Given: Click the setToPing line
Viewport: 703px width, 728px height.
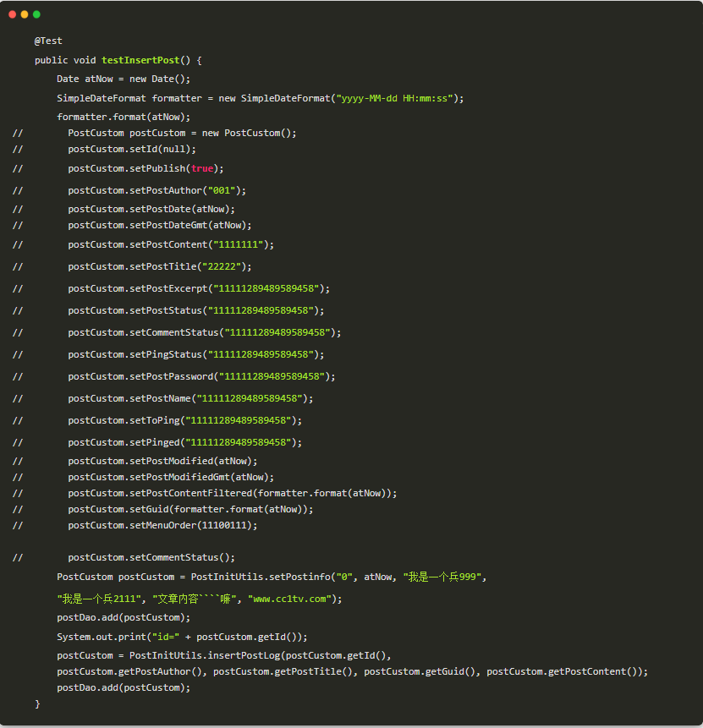Looking at the screenshot, I should pyautogui.click(x=185, y=420).
